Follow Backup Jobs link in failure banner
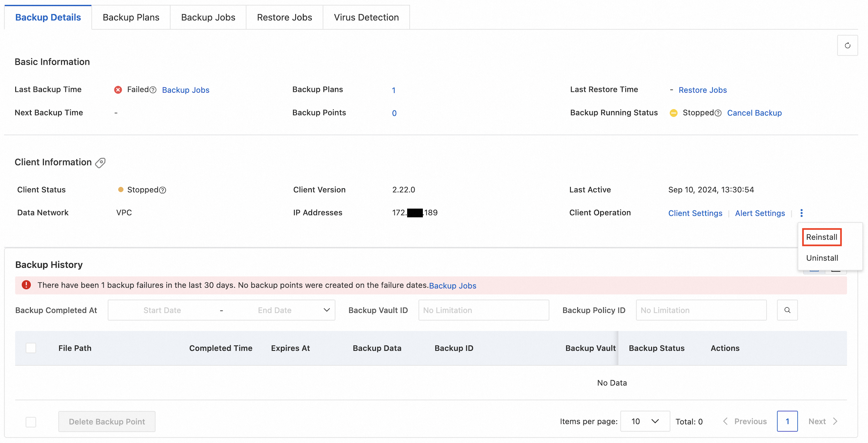This screenshot has height=443, width=868. [x=452, y=286]
